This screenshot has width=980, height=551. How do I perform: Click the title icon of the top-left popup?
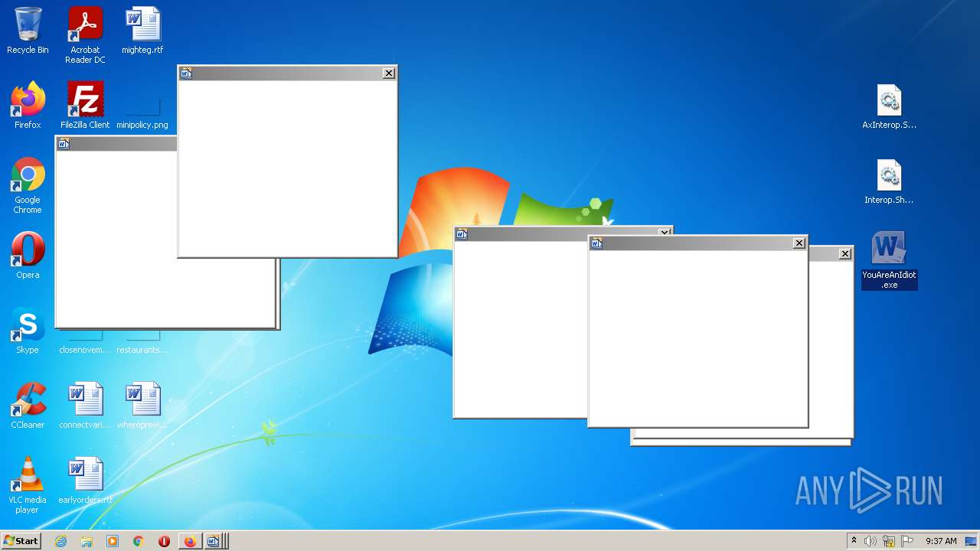pos(186,73)
